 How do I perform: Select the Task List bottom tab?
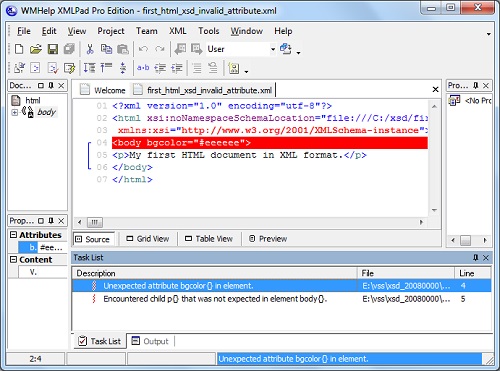pyautogui.click(x=99, y=341)
